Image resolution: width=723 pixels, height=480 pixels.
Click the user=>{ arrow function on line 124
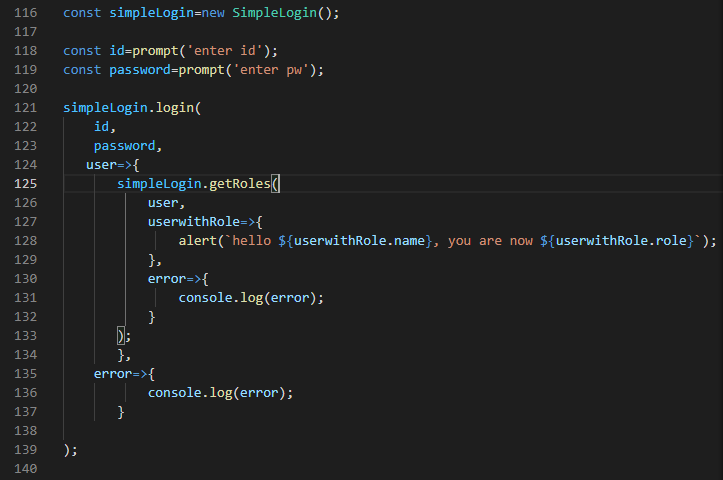tap(113, 165)
